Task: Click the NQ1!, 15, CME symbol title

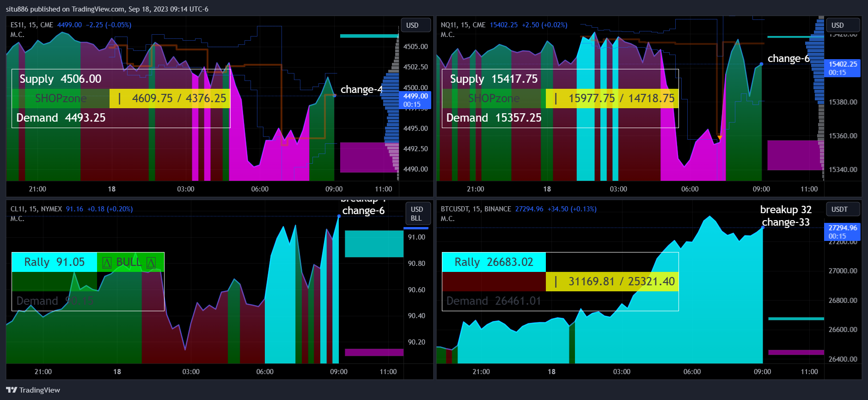Action: tap(463, 25)
